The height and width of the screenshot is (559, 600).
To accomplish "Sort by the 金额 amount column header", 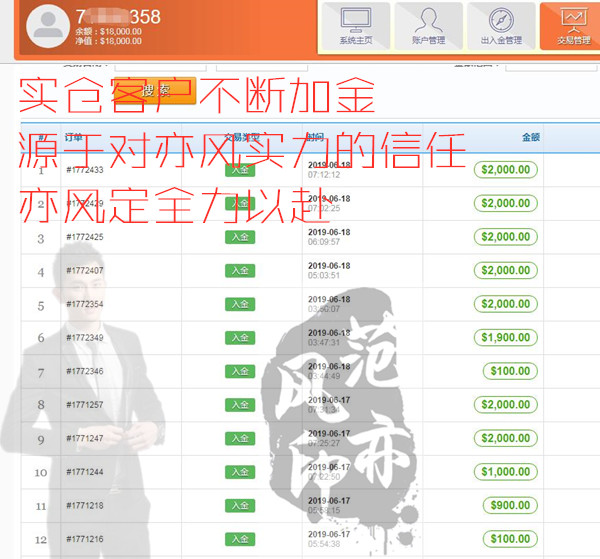I will [x=530, y=136].
